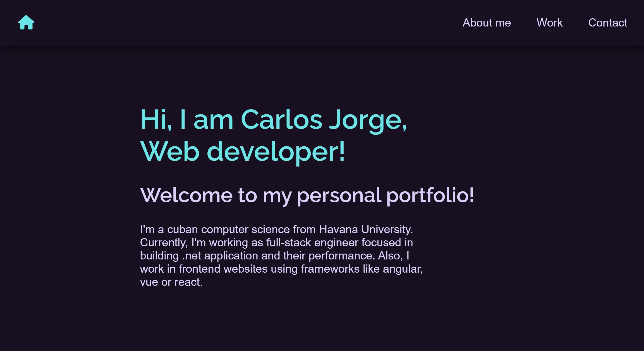Click frontend websites text in paragraph

pos(223,269)
